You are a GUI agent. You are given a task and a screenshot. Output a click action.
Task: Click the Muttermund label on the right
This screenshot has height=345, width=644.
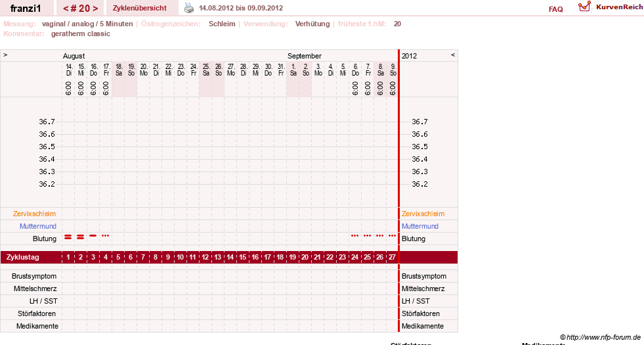click(x=419, y=226)
